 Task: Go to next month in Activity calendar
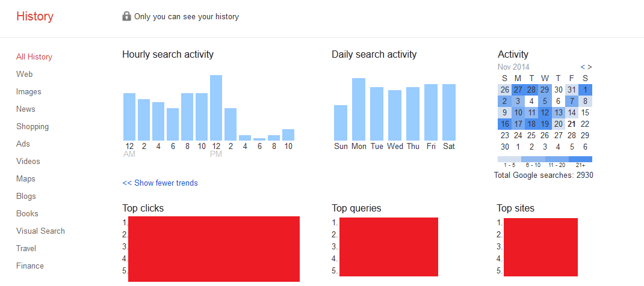pos(589,67)
